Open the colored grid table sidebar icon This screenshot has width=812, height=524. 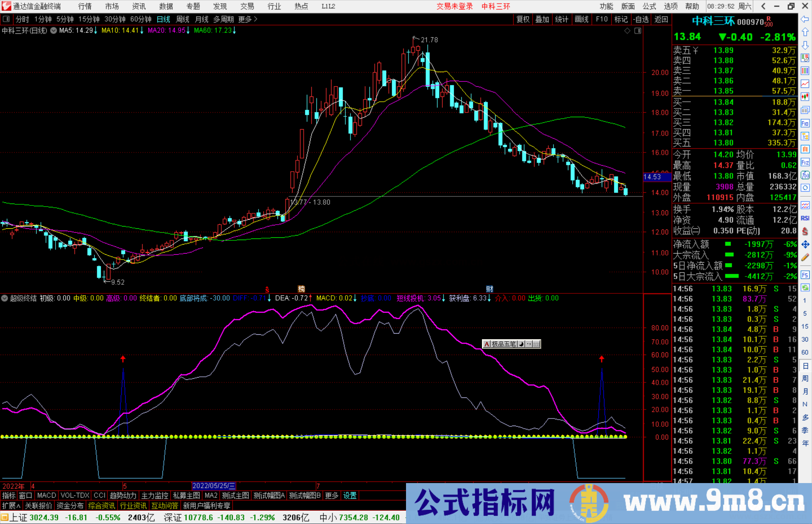[805, 71]
